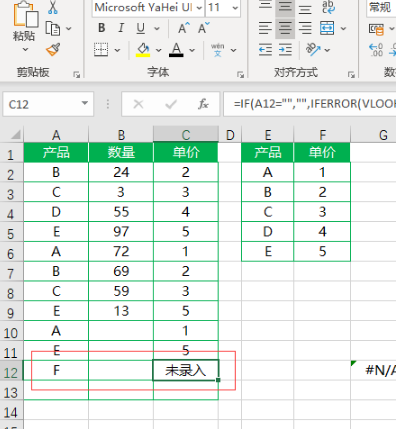
Task: Click the select-all corner triangle
Action: tap(15, 135)
